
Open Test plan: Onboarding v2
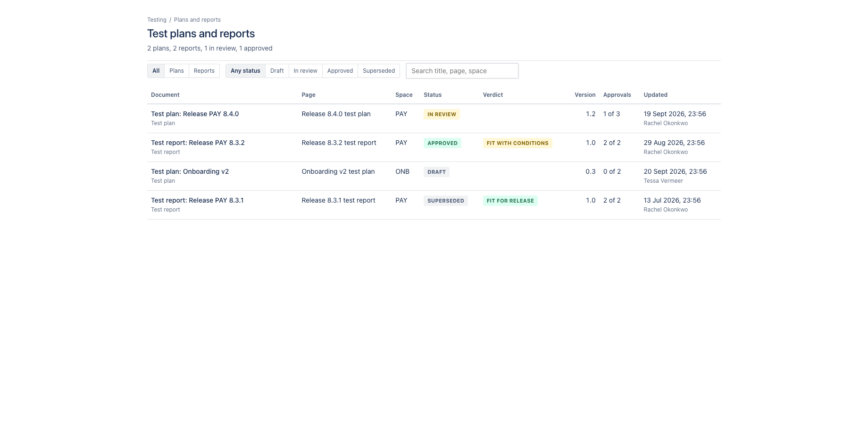coord(190,171)
